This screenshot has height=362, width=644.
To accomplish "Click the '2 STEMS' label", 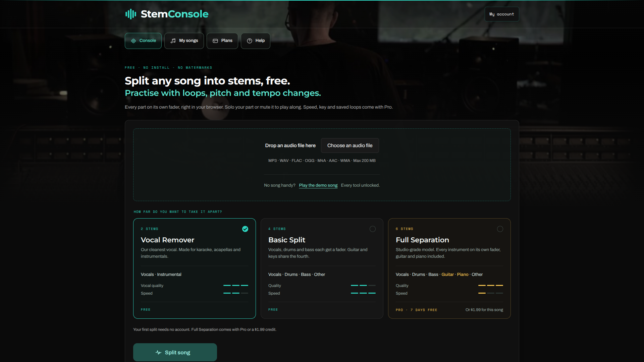I will tap(150, 229).
